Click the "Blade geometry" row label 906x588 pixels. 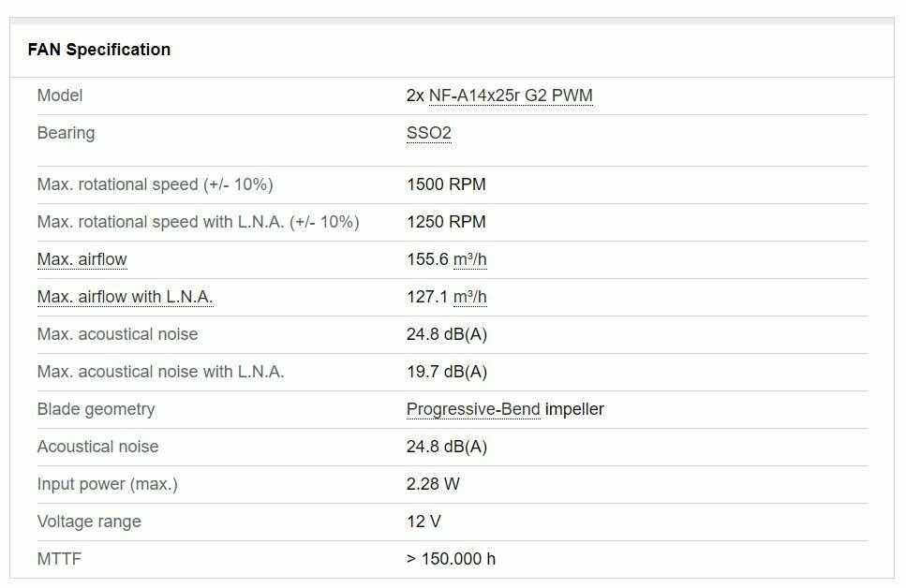(x=96, y=409)
